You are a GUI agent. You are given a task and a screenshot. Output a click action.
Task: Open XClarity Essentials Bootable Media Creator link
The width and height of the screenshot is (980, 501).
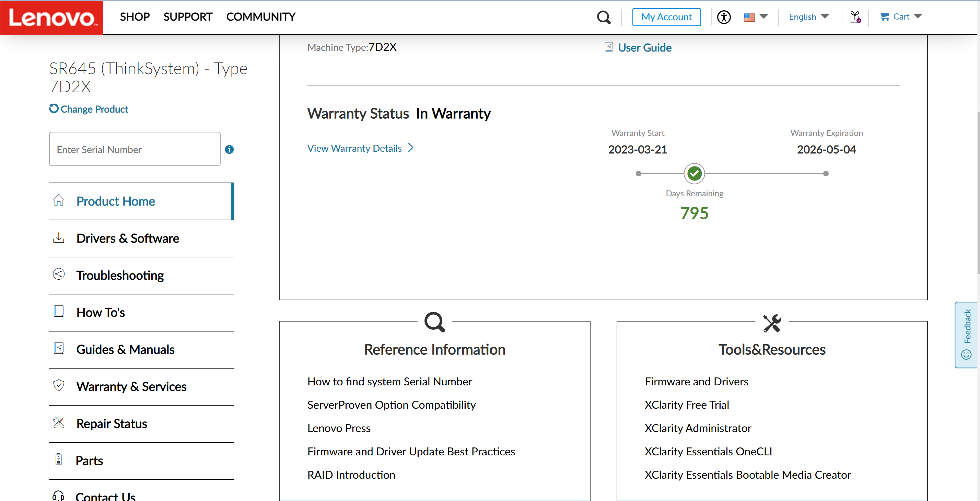pyautogui.click(x=748, y=475)
